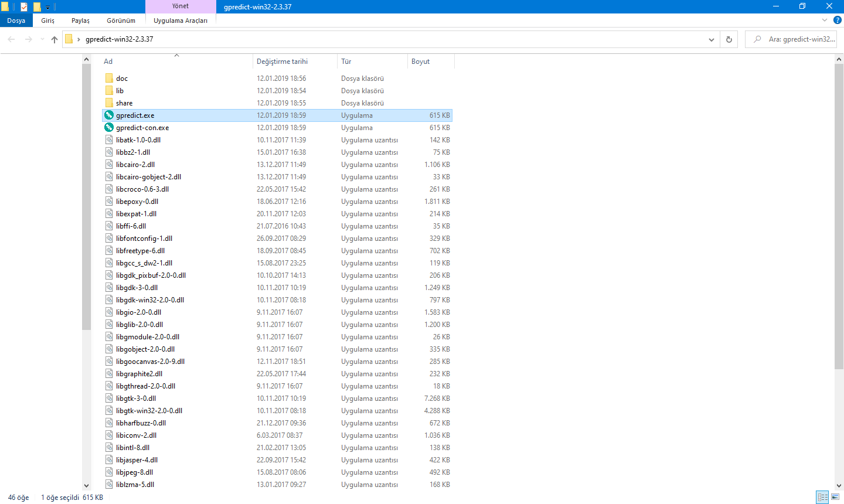The width and height of the screenshot is (844, 504).
Task: Click the file list scrollbar down arrow
Action: [x=839, y=485]
